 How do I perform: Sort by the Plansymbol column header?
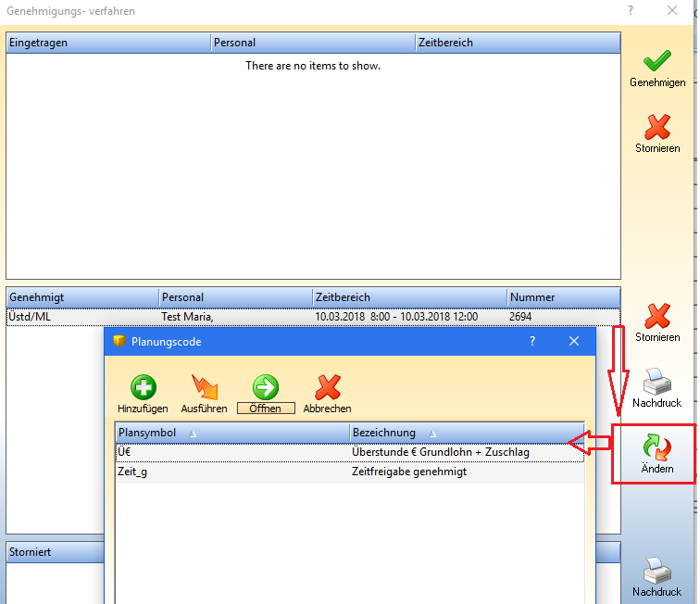(x=231, y=433)
